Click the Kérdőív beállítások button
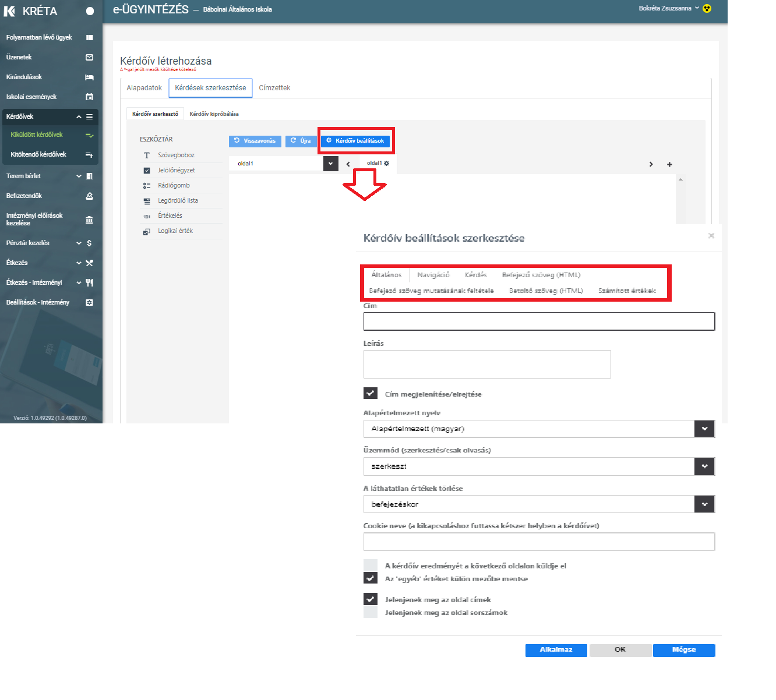This screenshot has width=776, height=700. 355,141
